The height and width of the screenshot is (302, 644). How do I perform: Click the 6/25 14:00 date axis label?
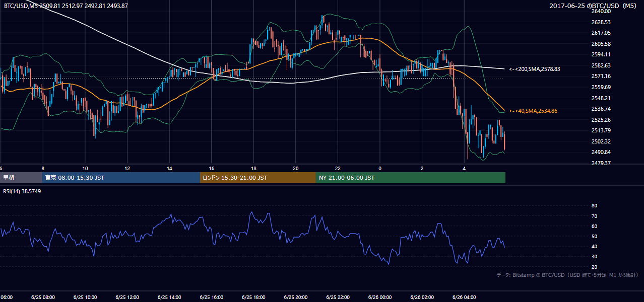(169, 297)
